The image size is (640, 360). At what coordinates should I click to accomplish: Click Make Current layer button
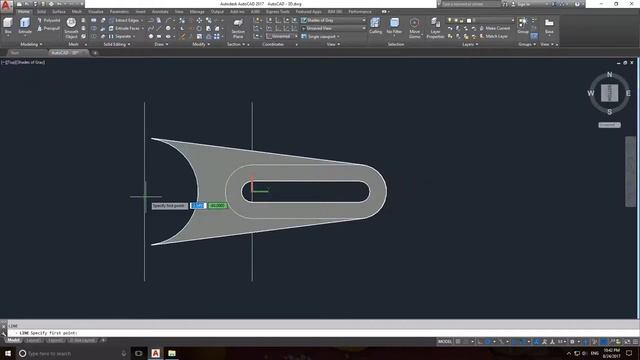(x=494, y=28)
